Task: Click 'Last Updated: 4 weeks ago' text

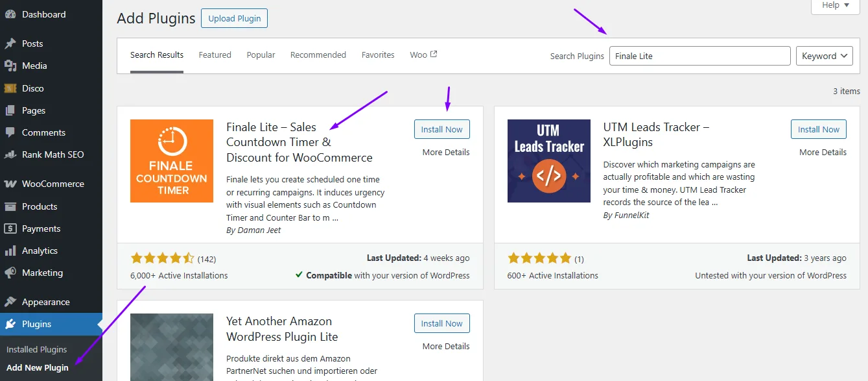Action: 418,258
